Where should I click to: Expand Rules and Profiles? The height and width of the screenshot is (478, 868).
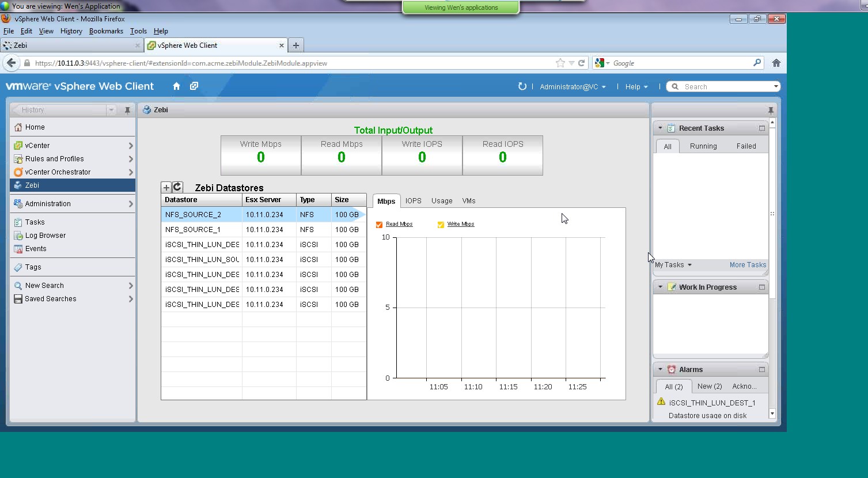click(131, 159)
